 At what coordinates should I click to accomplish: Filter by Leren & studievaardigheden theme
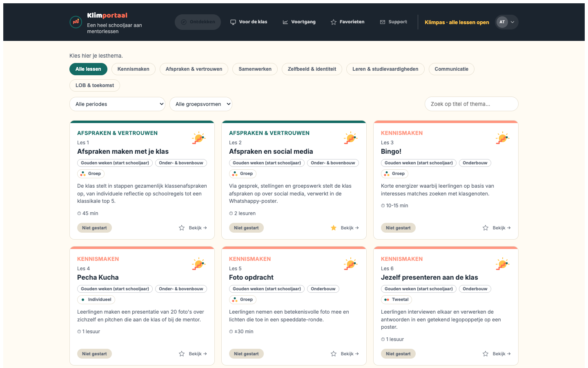coord(385,69)
